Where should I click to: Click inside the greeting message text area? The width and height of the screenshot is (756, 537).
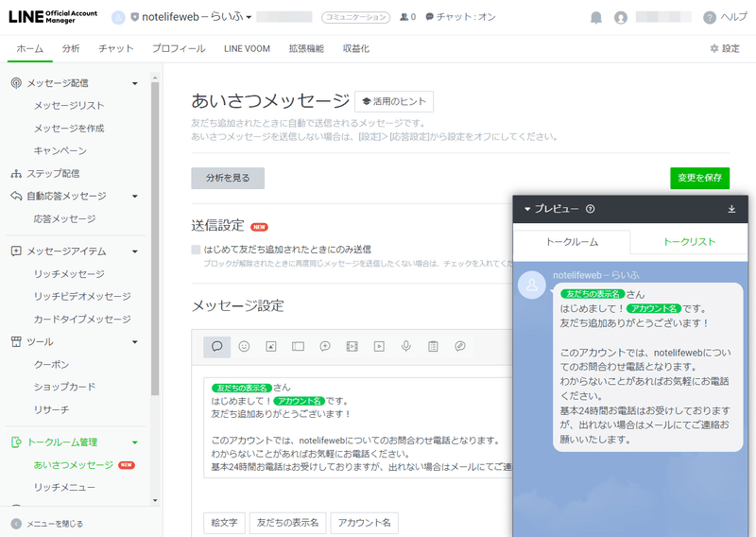358,427
